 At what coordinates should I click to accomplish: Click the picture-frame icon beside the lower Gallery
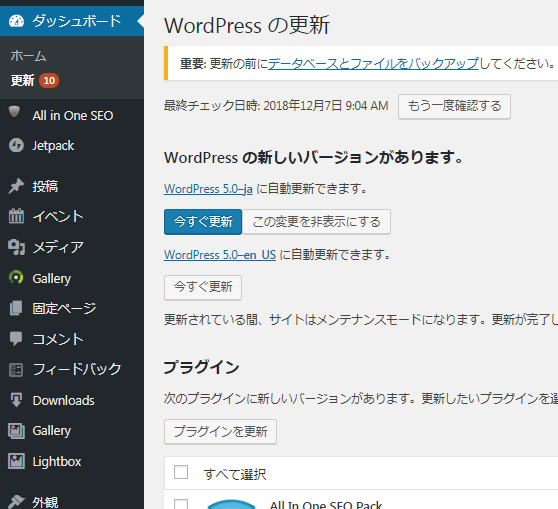coord(16,431)
